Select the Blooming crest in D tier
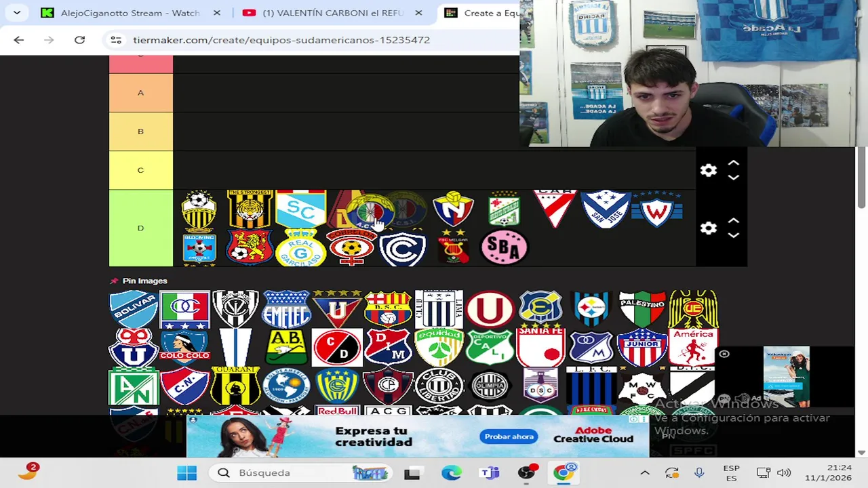 pos(199,247)
